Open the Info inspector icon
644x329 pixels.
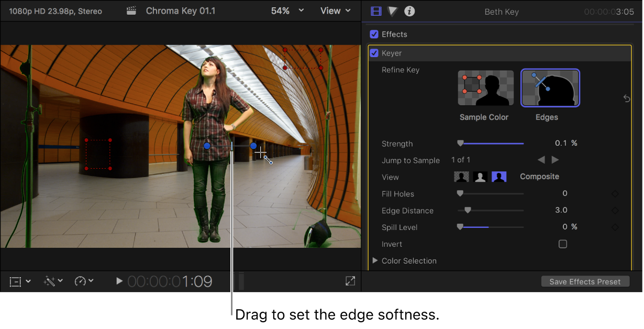coord(409,10)
